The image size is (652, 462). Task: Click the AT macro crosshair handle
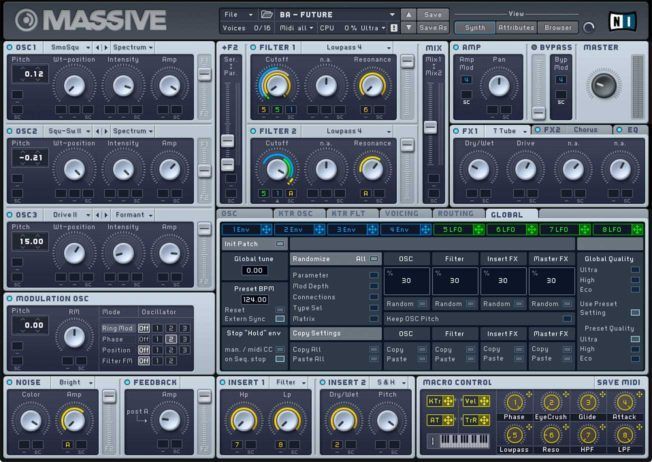pos(448,420)
